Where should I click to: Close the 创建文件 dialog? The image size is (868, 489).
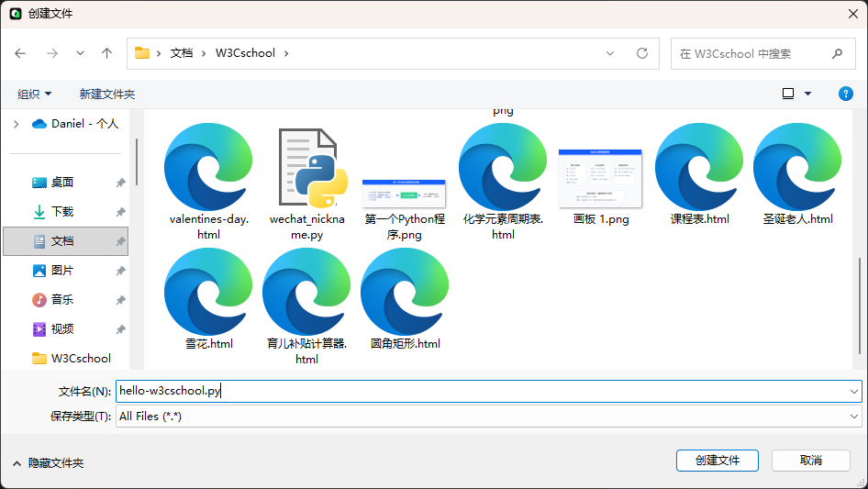[853, 14]
